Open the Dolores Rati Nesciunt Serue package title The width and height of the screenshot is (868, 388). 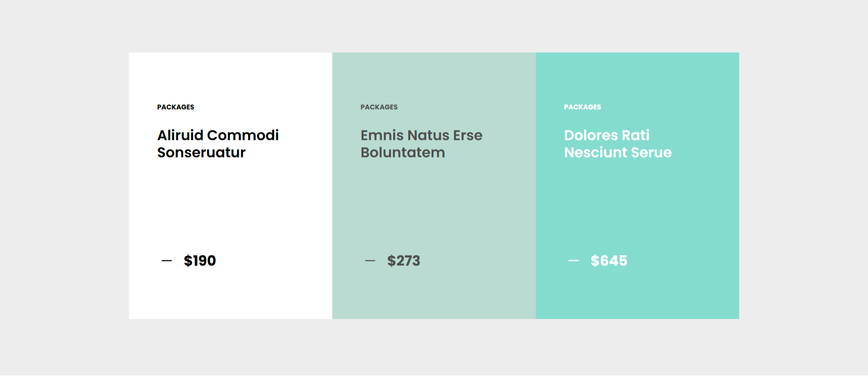click(x=618, y=144)
